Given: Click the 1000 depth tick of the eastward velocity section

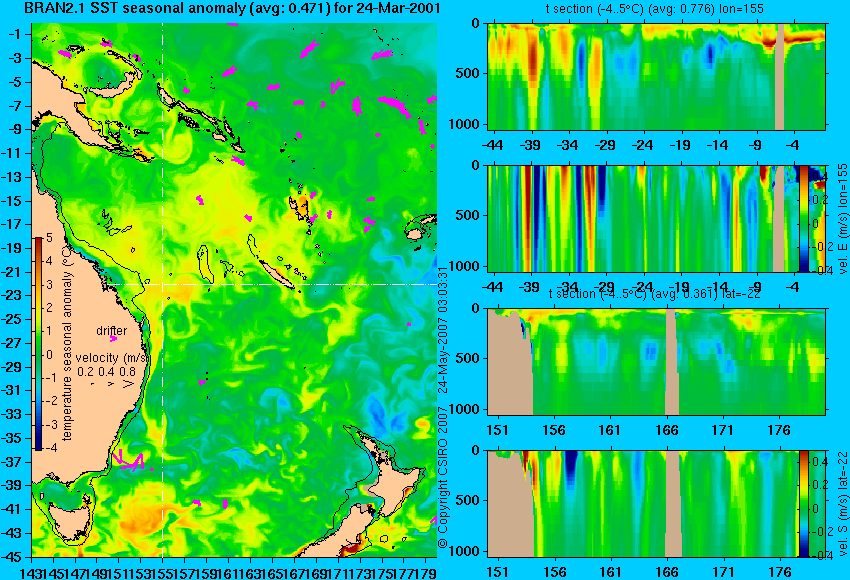Looking at the screenshot, I should click(x=465, y=266).
